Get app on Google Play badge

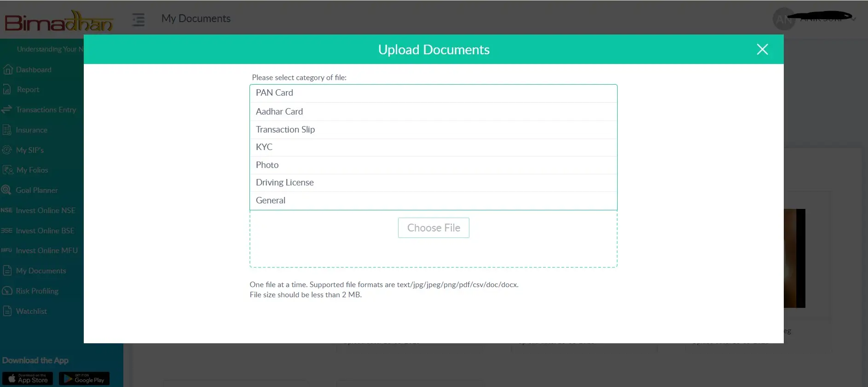tap(84, 379)
